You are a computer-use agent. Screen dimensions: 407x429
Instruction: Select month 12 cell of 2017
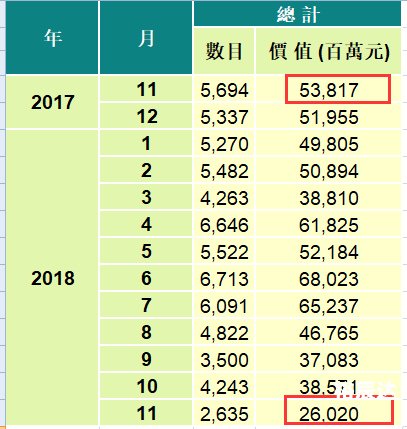point(146,116)
